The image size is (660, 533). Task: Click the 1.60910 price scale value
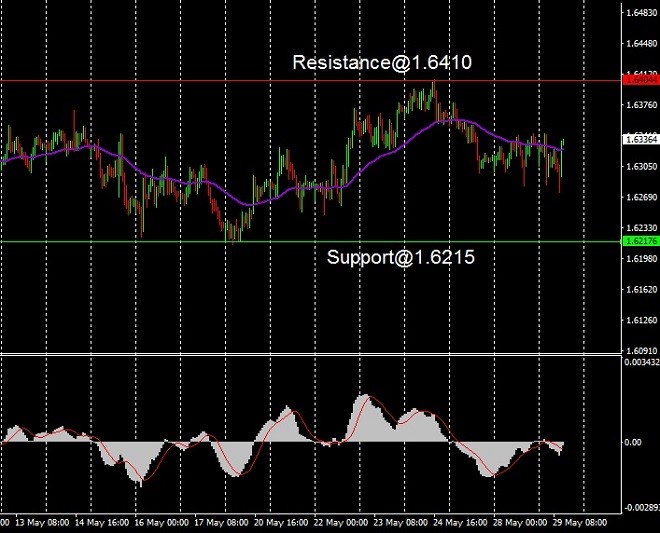642,350
